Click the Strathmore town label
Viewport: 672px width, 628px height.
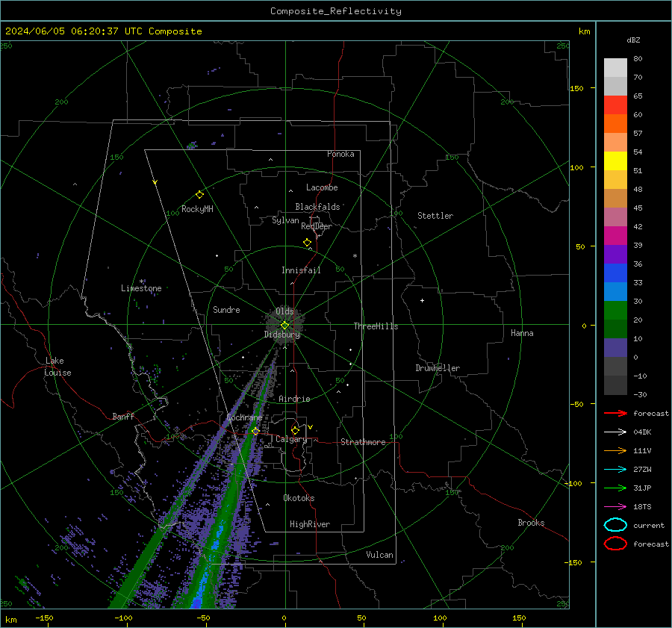coord(363,442)
